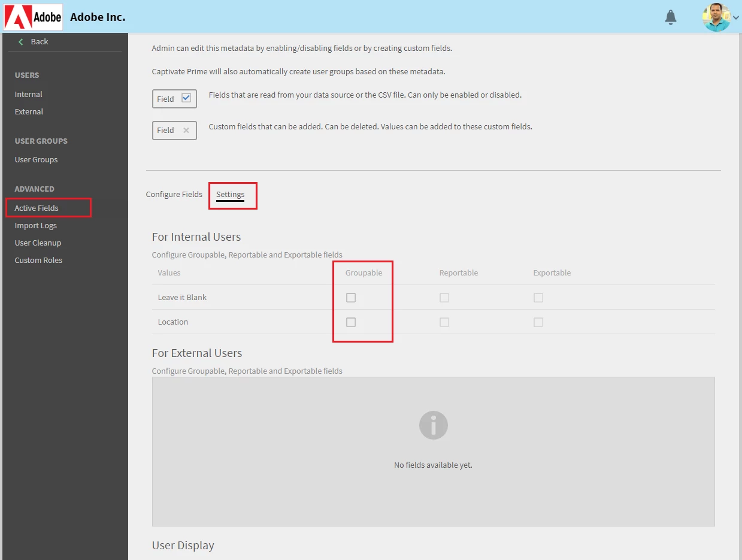
Task: Click the X on the custom Field legend
Action: (x=186, y=130)
